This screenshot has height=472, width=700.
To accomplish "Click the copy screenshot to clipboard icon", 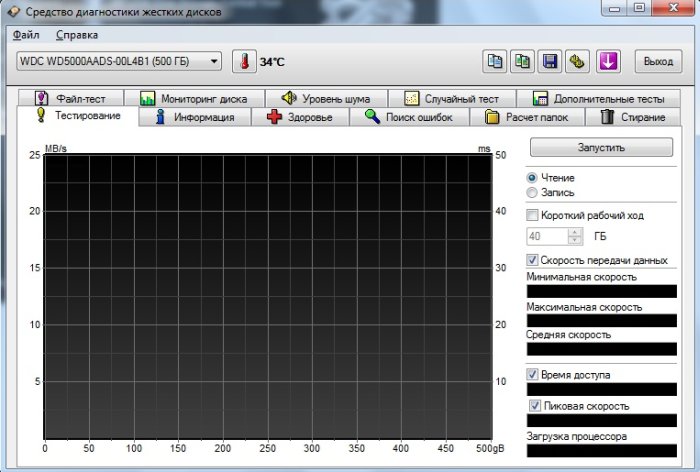I will point(521,61).
